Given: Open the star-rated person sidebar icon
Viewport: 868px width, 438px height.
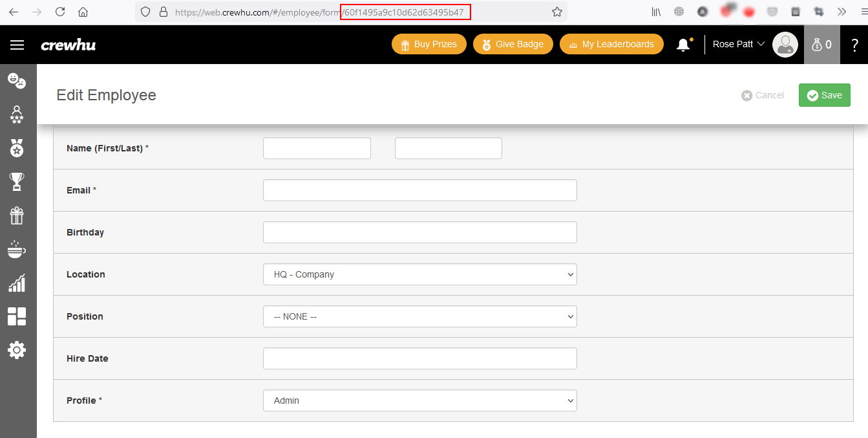Looking at the screenshot, I should 17,115.
